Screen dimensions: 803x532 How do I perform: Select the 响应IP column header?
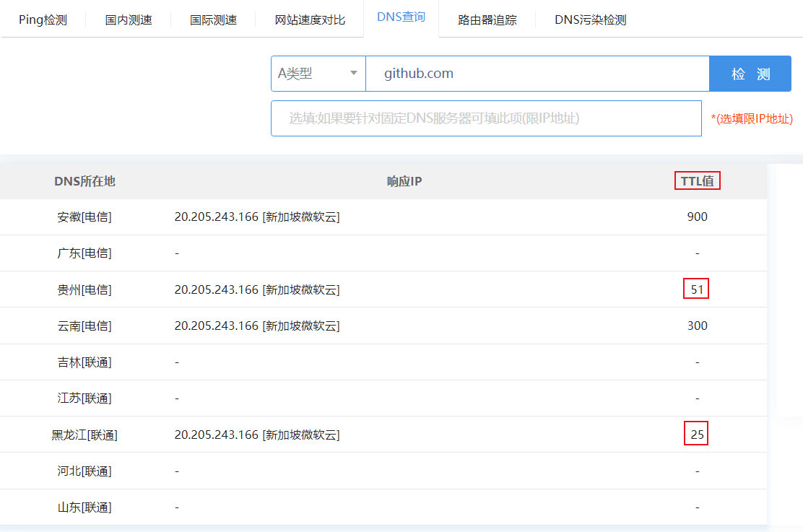(x=404, y=181)
